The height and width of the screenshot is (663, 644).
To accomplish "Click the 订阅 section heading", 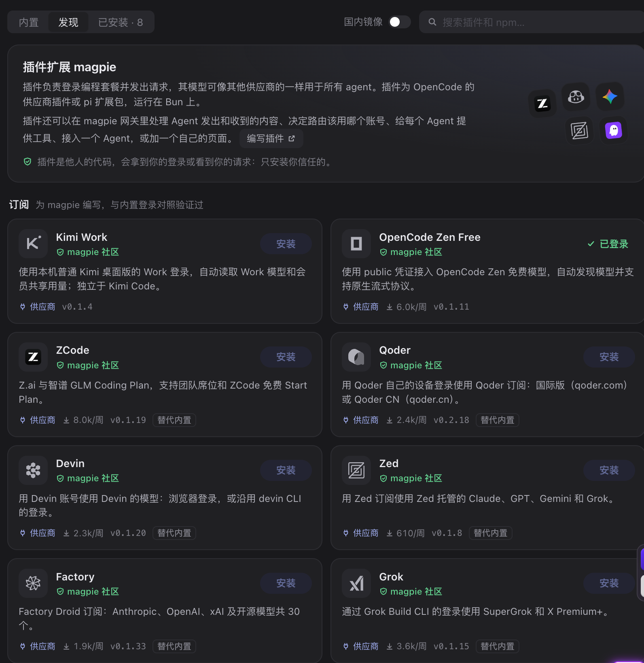I will [x=19, y=205].
